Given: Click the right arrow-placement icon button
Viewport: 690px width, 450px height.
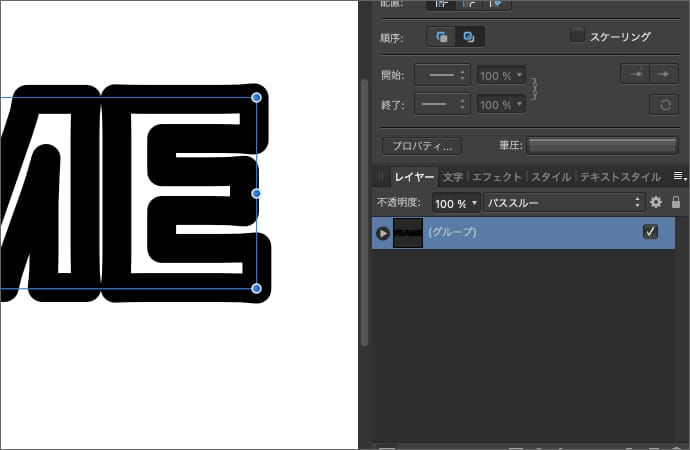Looking at the screenshot, I should [x=661, y=74].
